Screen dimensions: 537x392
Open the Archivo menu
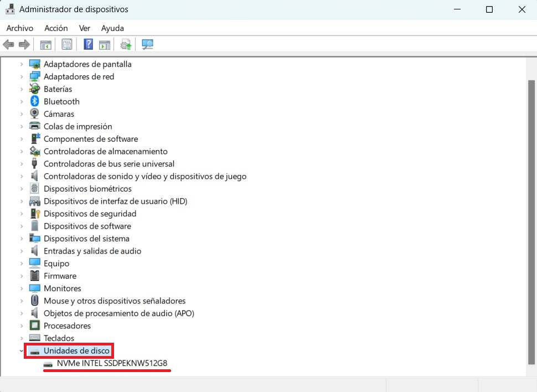(x=20, y=28)
